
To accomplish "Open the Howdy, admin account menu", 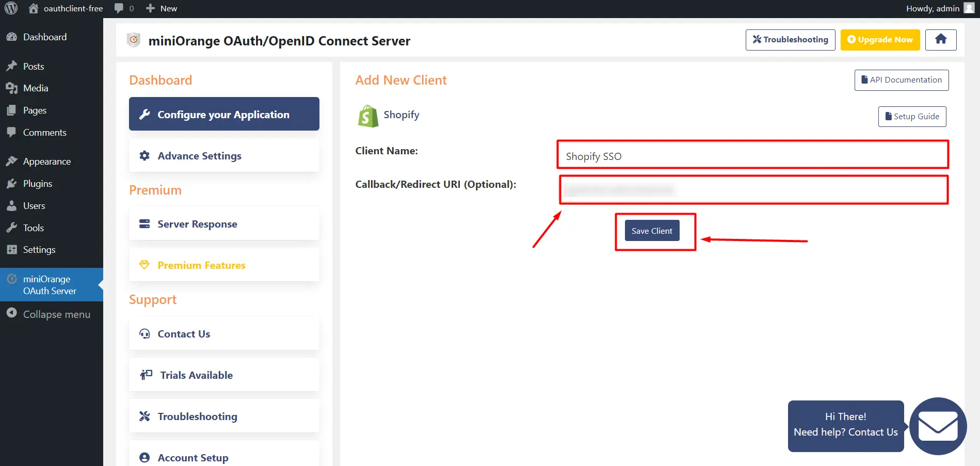I will coord(940,8).
